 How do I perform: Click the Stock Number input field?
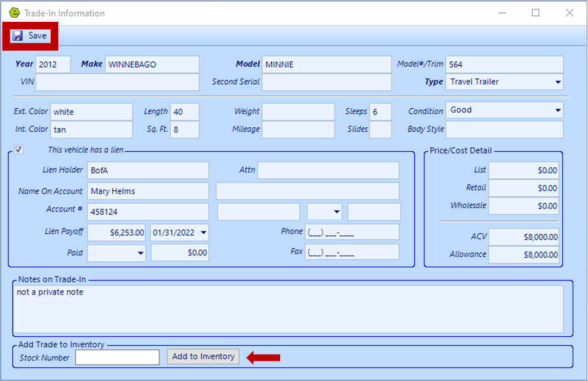[117, 357]
